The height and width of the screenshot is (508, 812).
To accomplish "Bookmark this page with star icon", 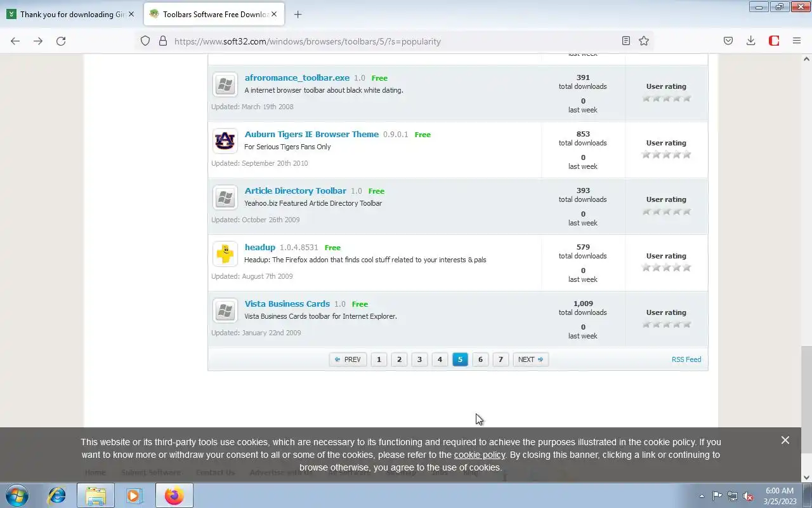I will click(644, 41).
